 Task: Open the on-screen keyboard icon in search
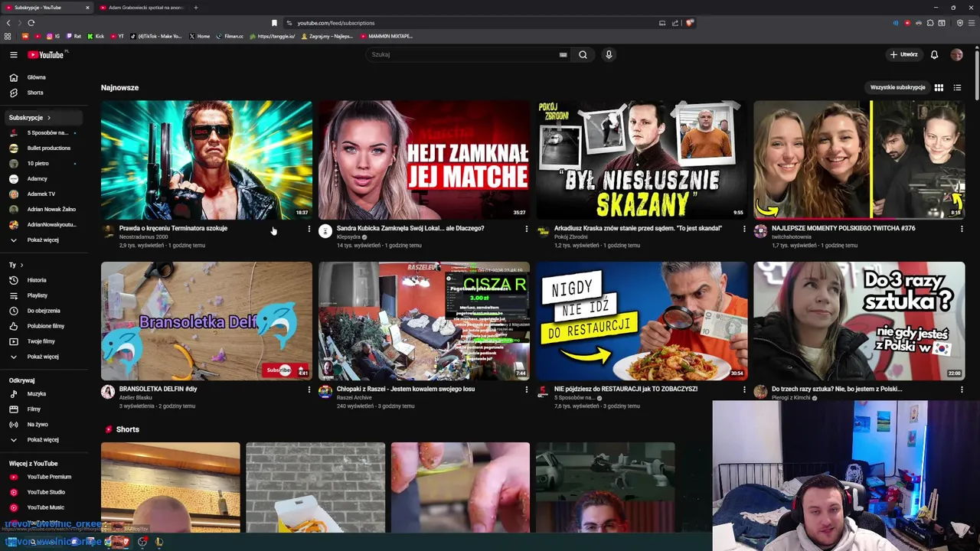click(563, 54)
